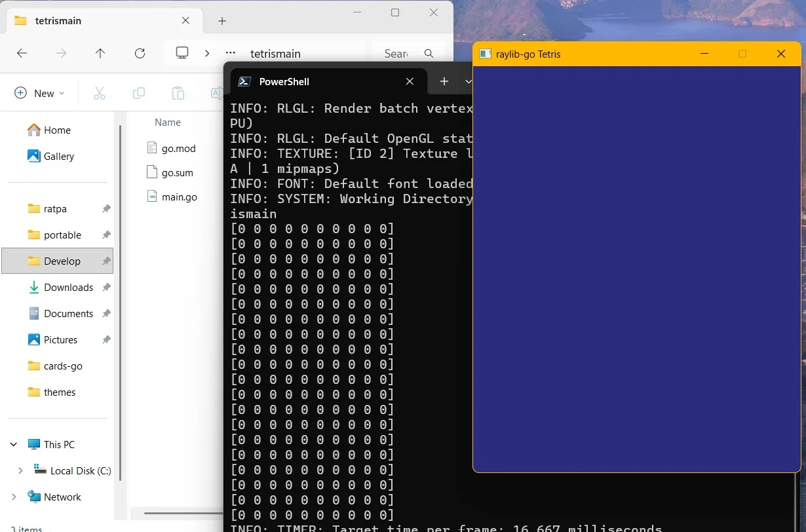Open the Downloads folder in sidebar
806x532 pixels.
click(x=68, y=287)
